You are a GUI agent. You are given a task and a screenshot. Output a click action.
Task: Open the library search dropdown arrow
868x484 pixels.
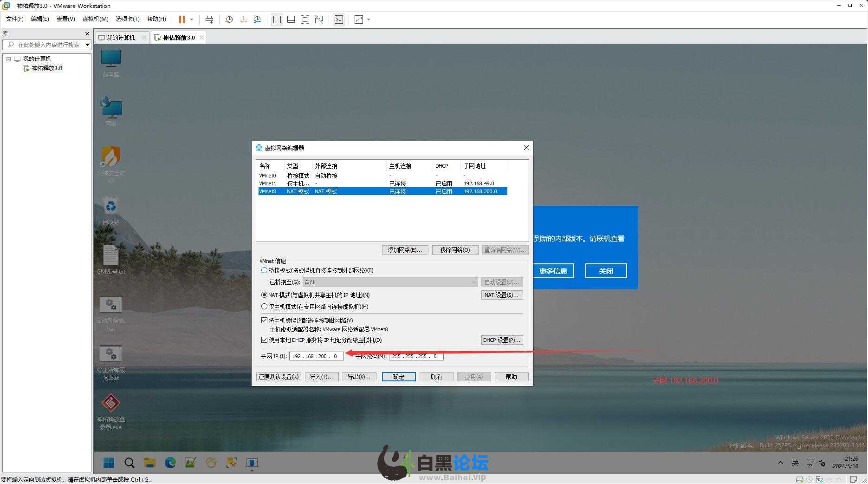(87, 45)
